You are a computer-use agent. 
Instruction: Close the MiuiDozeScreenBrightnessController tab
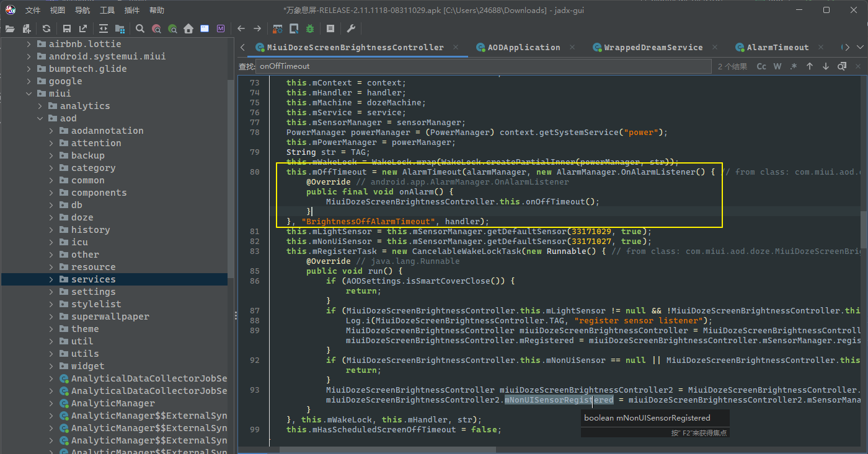click(457, 47)
